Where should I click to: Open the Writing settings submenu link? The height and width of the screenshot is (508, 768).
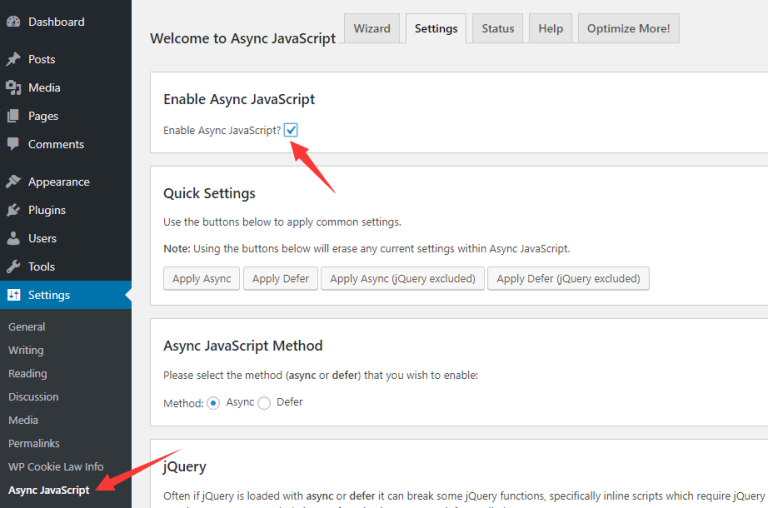pos(26,350)
